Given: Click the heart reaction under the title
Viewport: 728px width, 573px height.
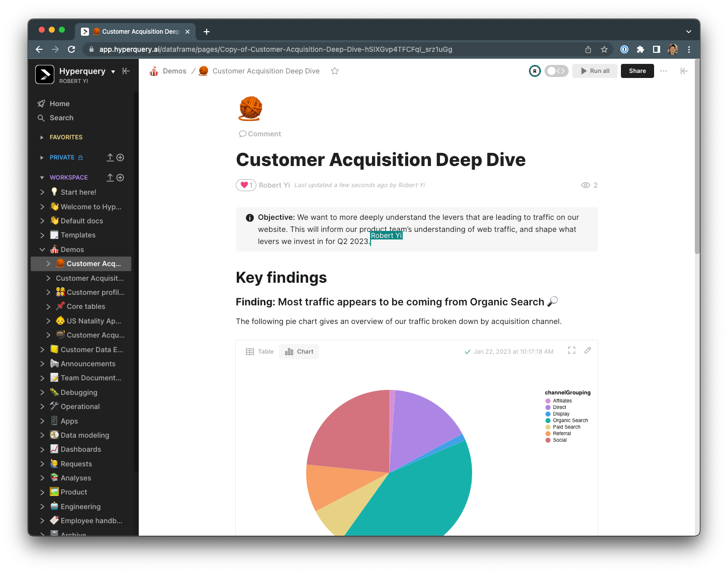Looking at the screenshot, I should pos(246,185).
